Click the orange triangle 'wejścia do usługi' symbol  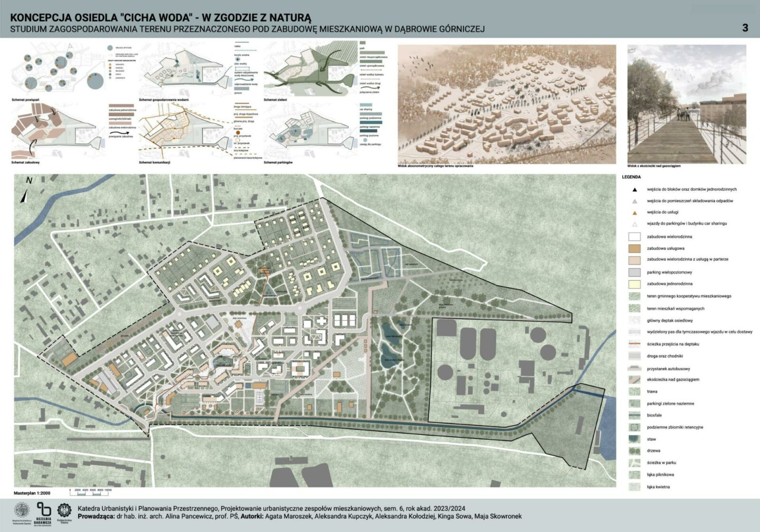[x=634, y=212]
